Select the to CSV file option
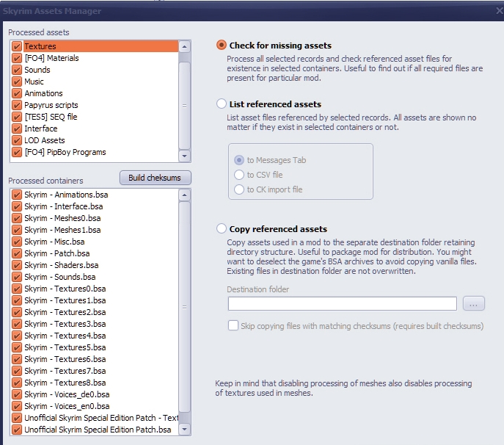 [x=239, y=175]
